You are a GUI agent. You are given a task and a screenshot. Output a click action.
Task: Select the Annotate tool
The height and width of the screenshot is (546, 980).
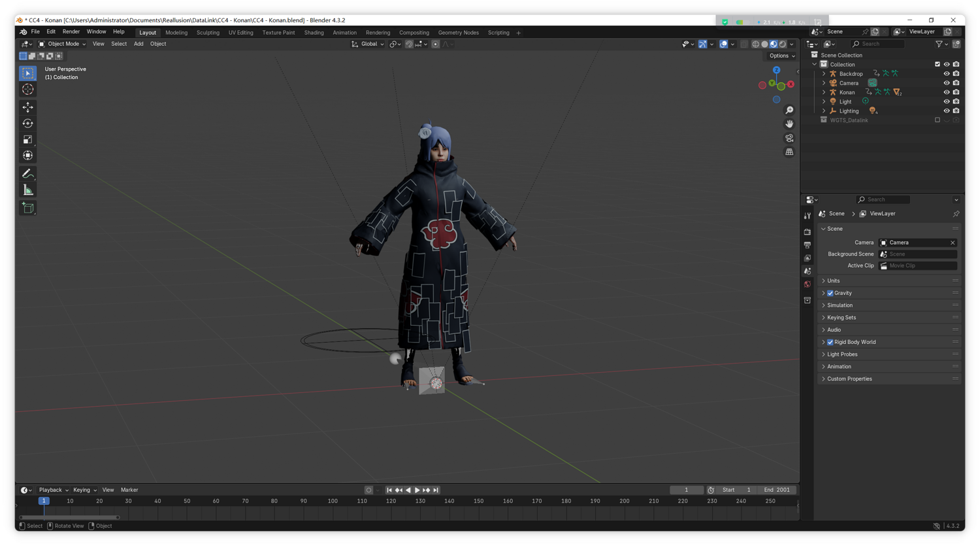coord(27,174)
